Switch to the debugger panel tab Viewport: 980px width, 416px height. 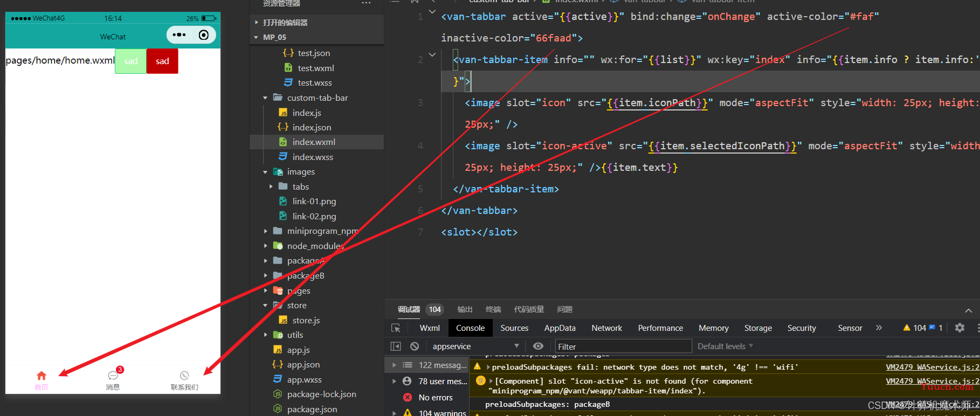[409, 309]
